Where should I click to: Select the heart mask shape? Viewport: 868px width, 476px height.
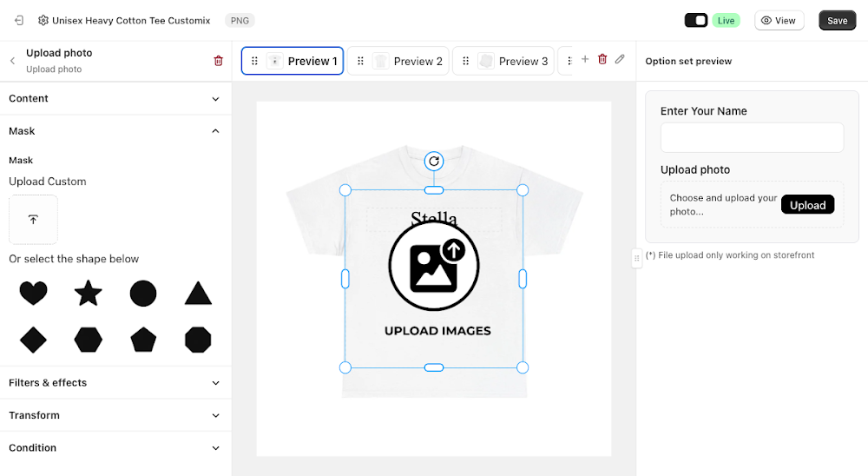click(x=33, y=293)
